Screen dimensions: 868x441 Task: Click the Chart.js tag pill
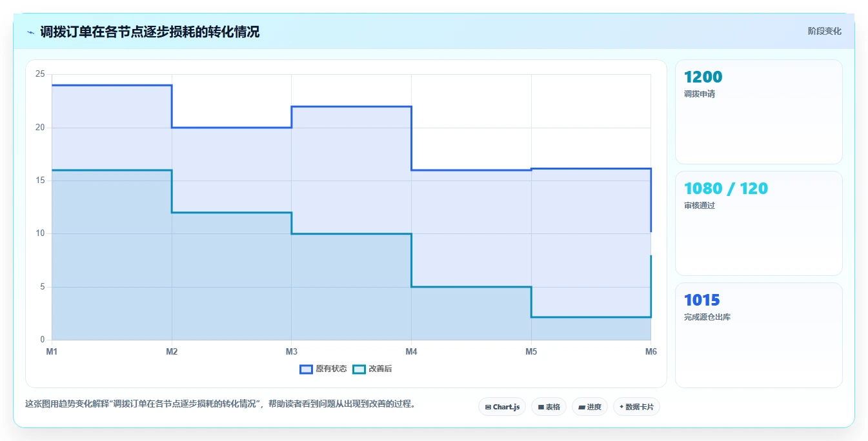tap(502, 407)
